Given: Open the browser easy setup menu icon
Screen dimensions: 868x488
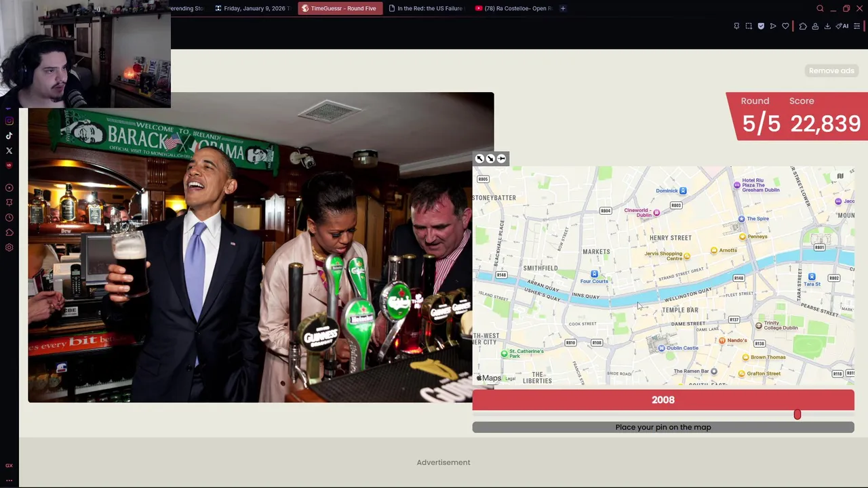Looking at the screenshot, I should pos(857,26).
